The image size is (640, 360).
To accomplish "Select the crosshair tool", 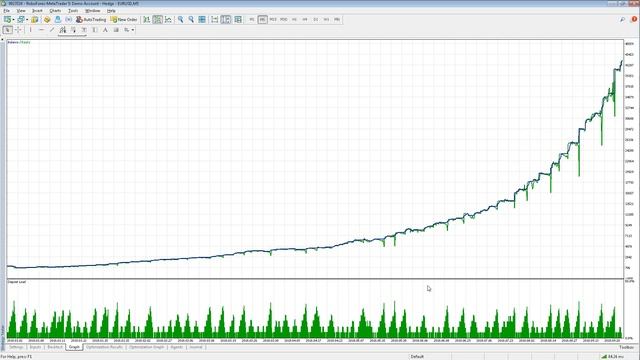I will 18,30.
